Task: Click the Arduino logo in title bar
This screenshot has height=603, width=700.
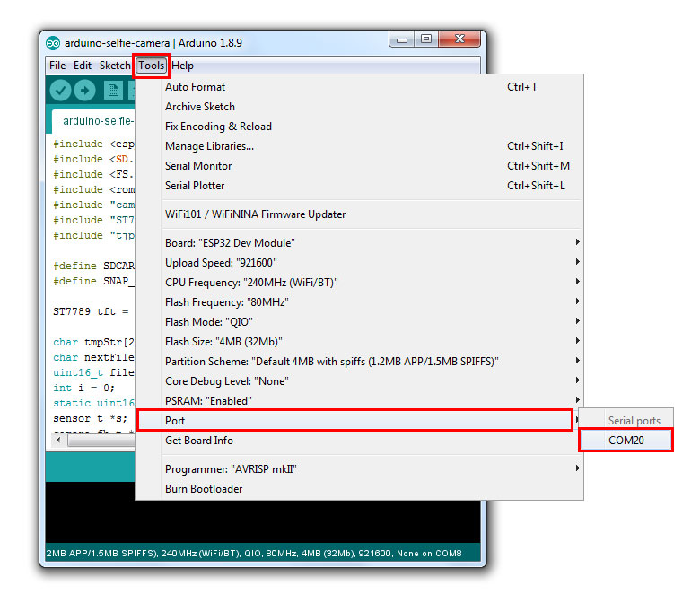Action: 53,43
